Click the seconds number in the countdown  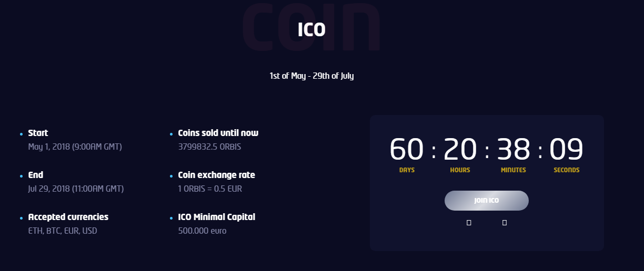tap(566, 150)
